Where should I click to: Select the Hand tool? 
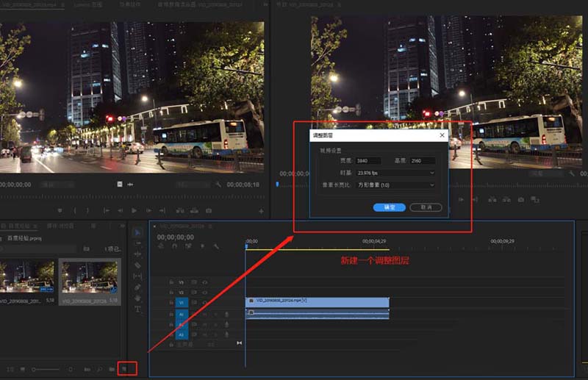[x=137, y=298]
